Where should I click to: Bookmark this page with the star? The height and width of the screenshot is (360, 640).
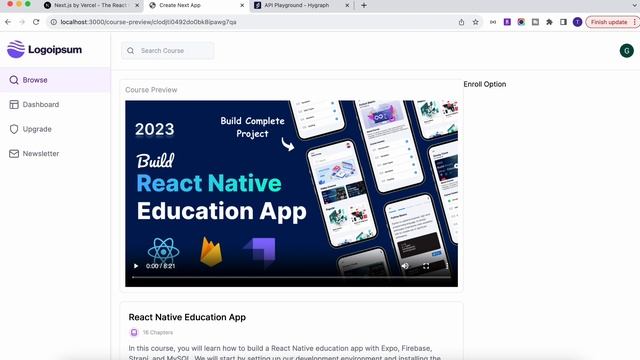[476, 22]
